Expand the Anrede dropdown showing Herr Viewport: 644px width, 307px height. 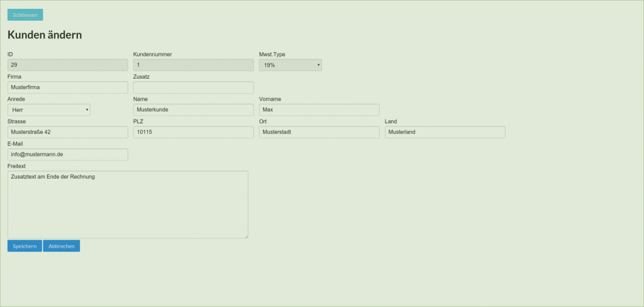tap(48, 109)
